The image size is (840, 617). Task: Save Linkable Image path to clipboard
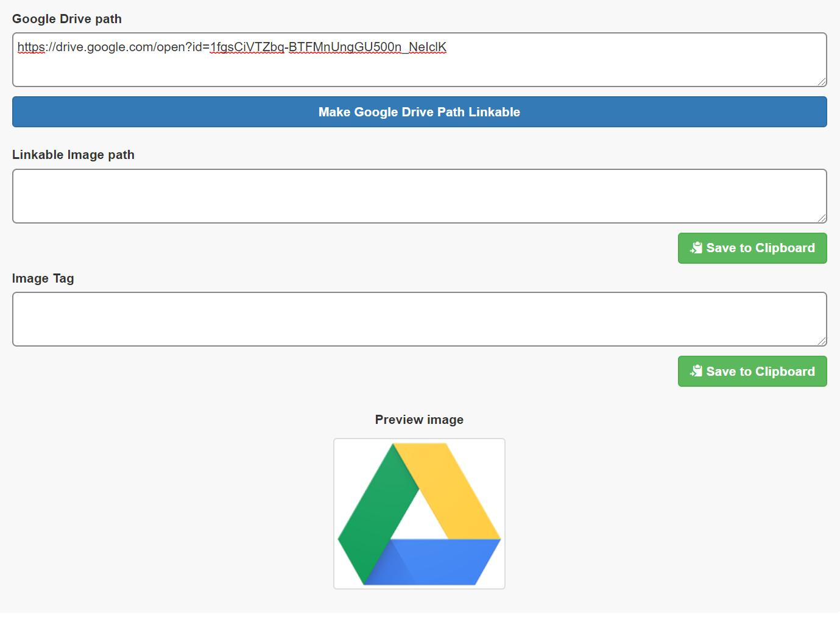click(x=752, y=248)
